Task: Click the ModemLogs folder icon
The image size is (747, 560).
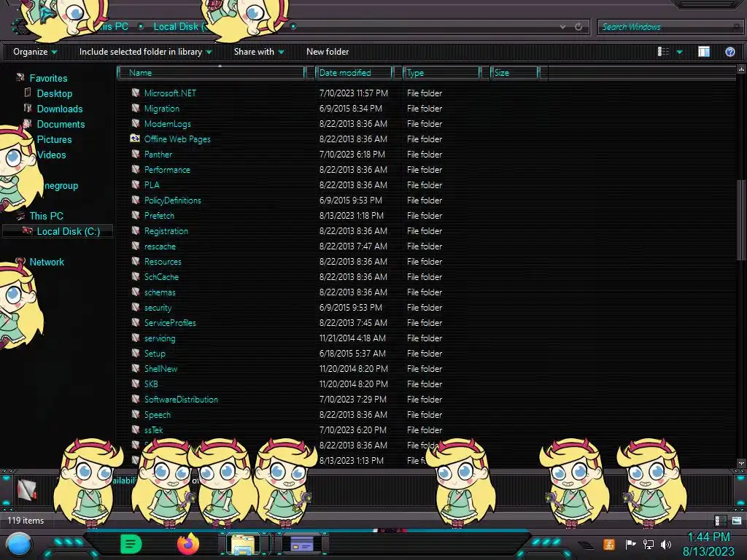Action: pos(135,123)
